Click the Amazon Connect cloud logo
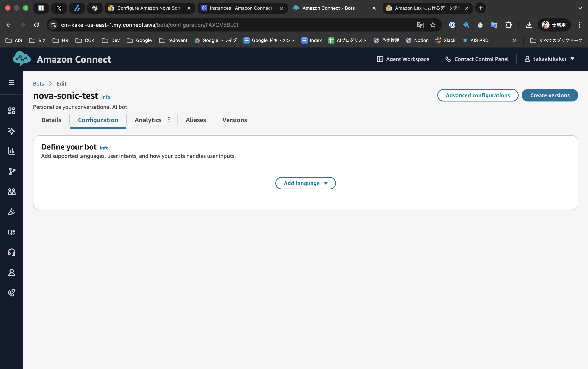This screenshot has height=369, width=588. tap(22, 59)
